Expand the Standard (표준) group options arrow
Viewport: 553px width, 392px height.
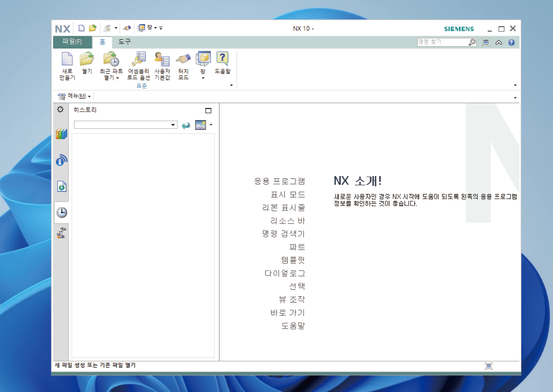pyautogui.click(x=231, y=85)
